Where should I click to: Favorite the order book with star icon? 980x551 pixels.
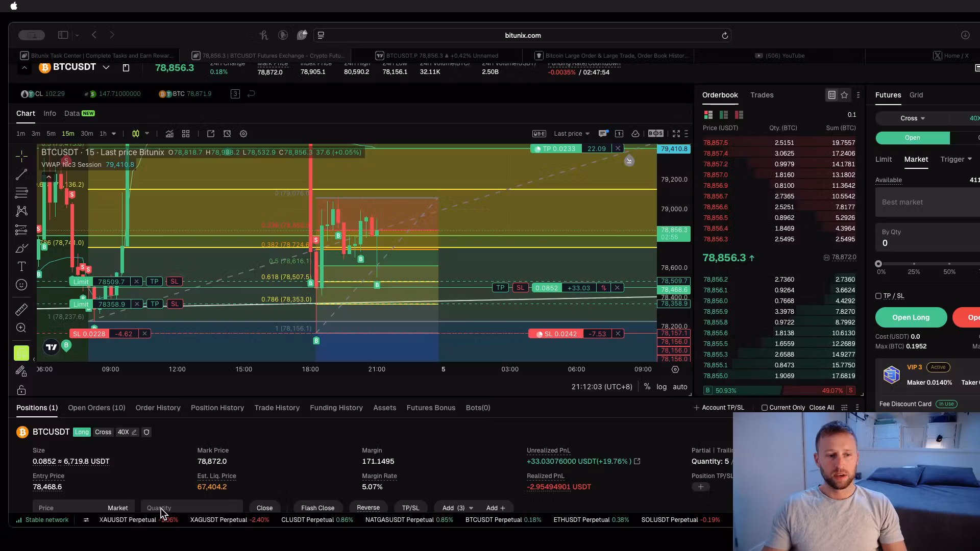click(x=844, y=95)
